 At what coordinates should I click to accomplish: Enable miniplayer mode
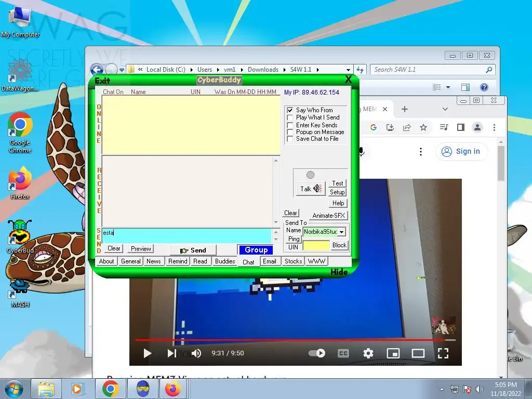point(393,353)
